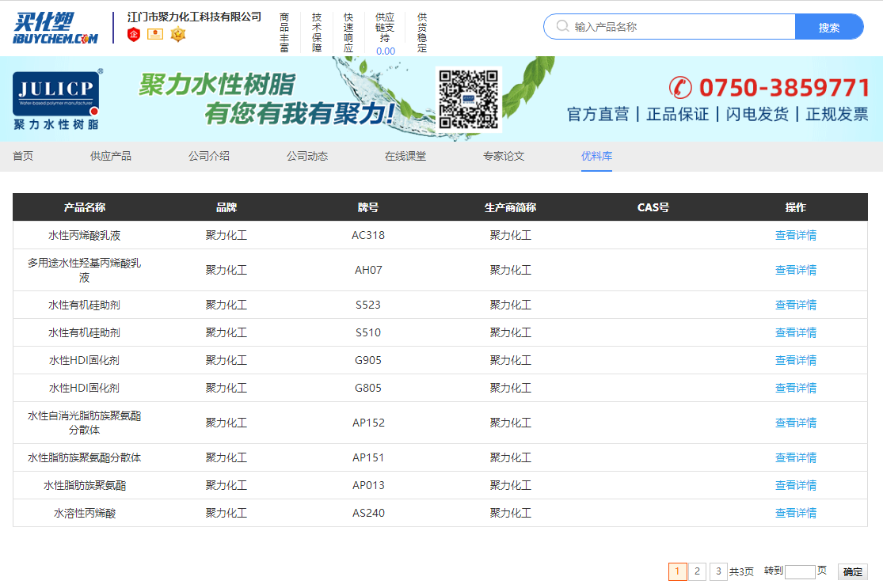
Task: Go to page 1
Action: (677, 571)
